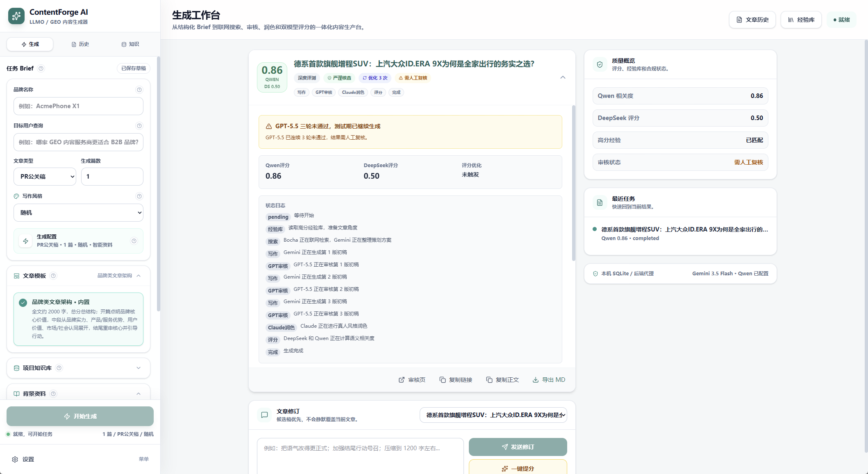The height and width of the screenshot is (474, 868).
Task: Click the warning triangle in GPT-5.5 alert
Action: coord(269,126)
